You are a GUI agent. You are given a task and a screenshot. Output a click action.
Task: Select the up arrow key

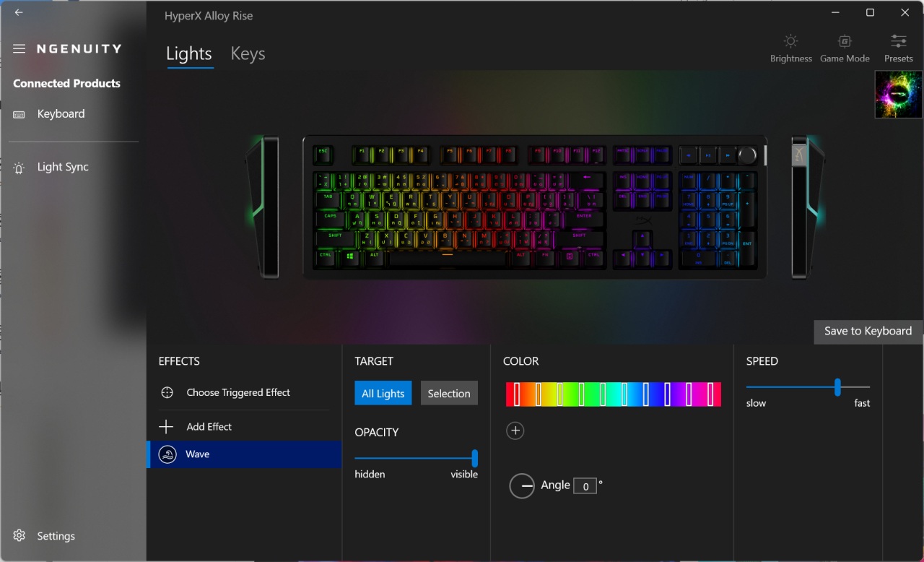pos(642,238)
